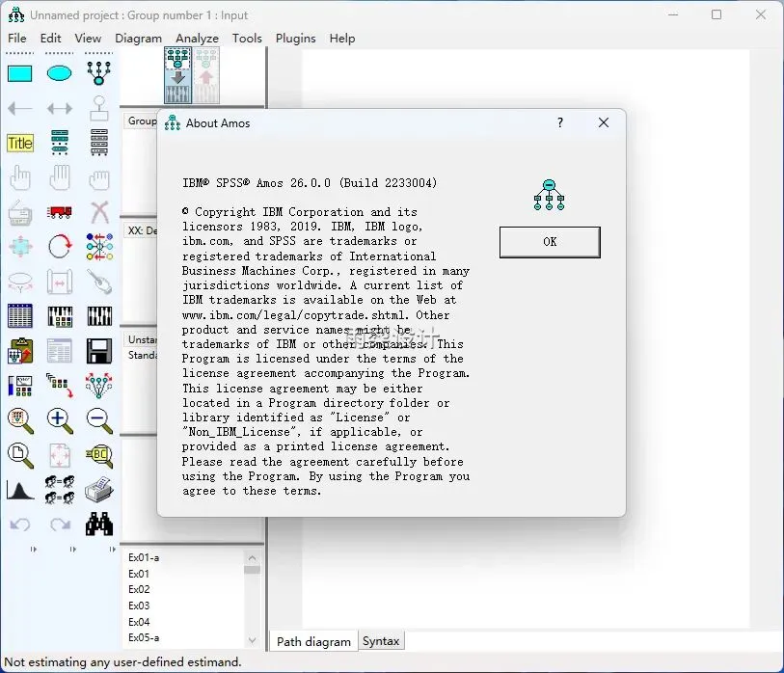The width and height of the screenshot is (784, 673).
Task: Switch to the Syntax tab
Action: coord(381,641)
